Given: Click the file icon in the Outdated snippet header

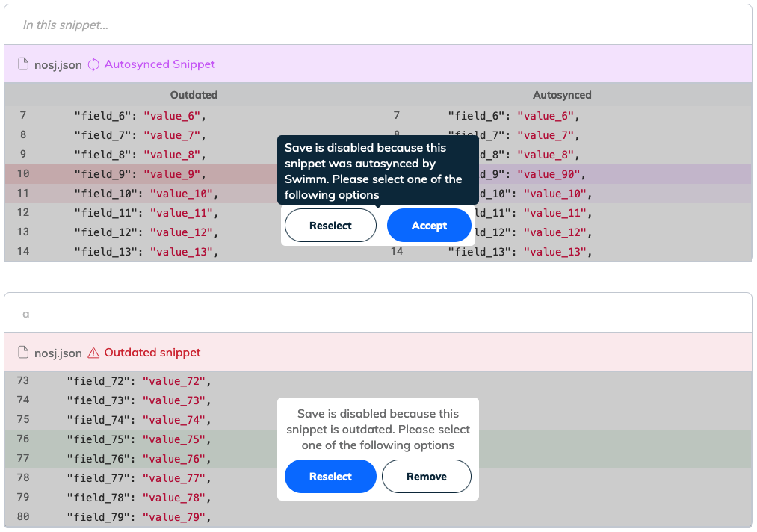Looking at the screenshot, I should point(23,353).
